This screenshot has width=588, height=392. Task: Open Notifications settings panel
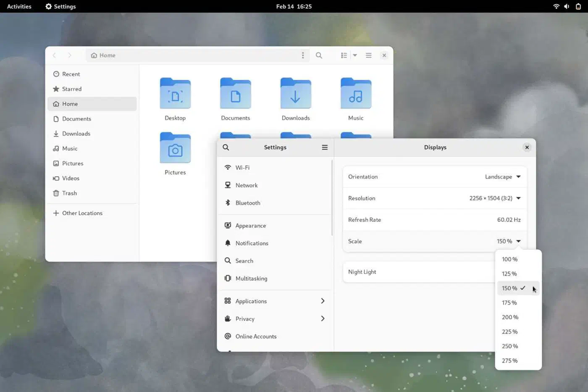[275, 243]
